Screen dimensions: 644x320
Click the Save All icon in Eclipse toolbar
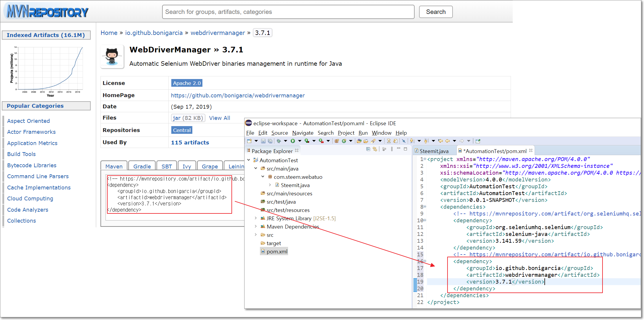[x=270, y=141]
